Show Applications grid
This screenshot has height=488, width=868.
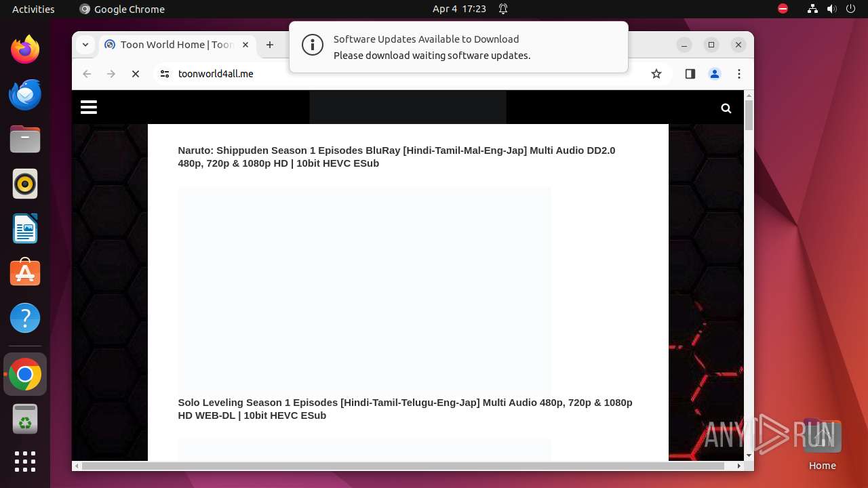[25, 462]
